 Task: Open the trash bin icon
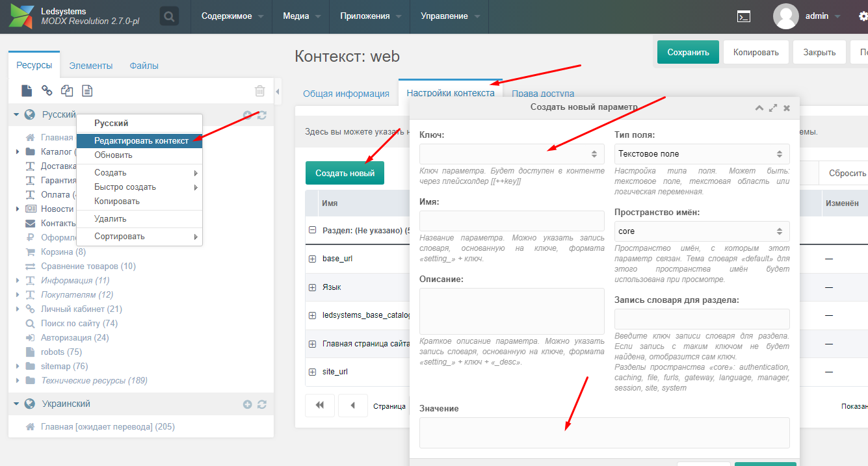pyautogui.click(x=260, y=91)
